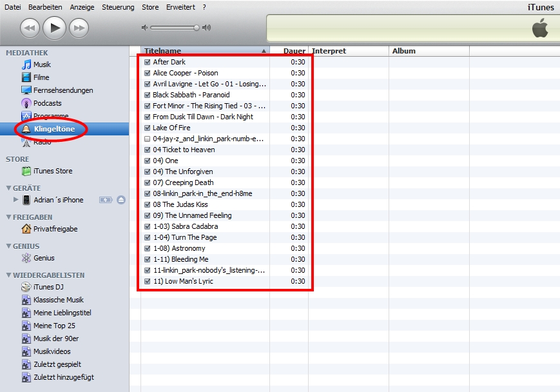Open the Privatfreigabe house icon
The width and height of the screenshot is (560, 392).
click(26, 229)
